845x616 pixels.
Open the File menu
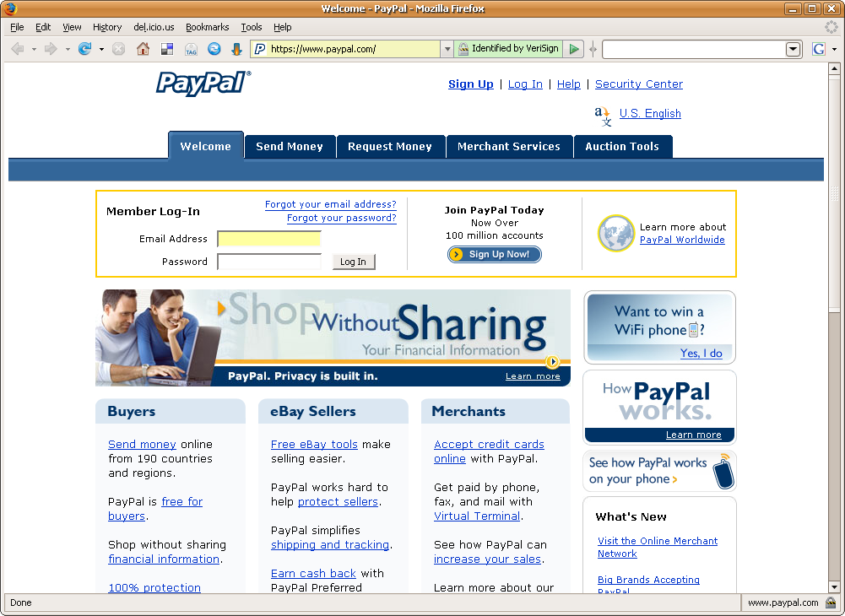click(x=17, y=27)
